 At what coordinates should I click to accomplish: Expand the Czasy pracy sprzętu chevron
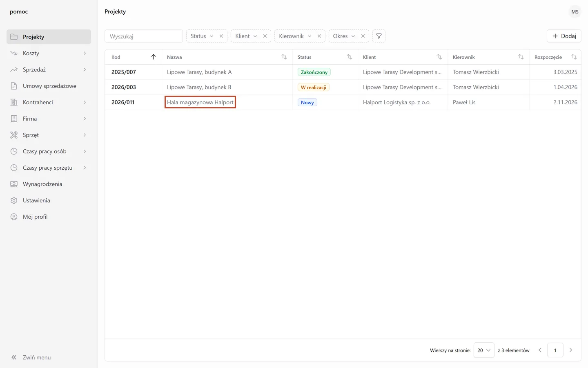[x=85, y=168]
